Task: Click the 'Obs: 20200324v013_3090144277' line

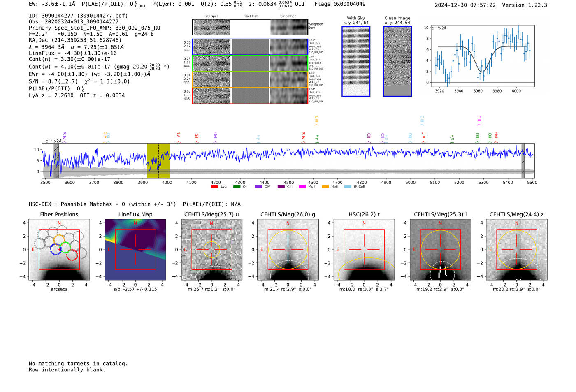Action: 74,22
